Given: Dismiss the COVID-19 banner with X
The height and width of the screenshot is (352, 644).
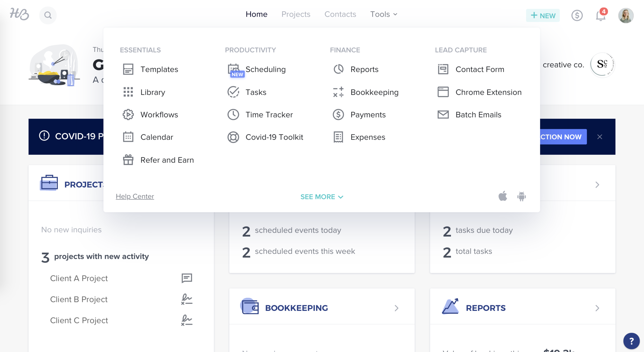Looking at the screenshot, I should point(600,137).
